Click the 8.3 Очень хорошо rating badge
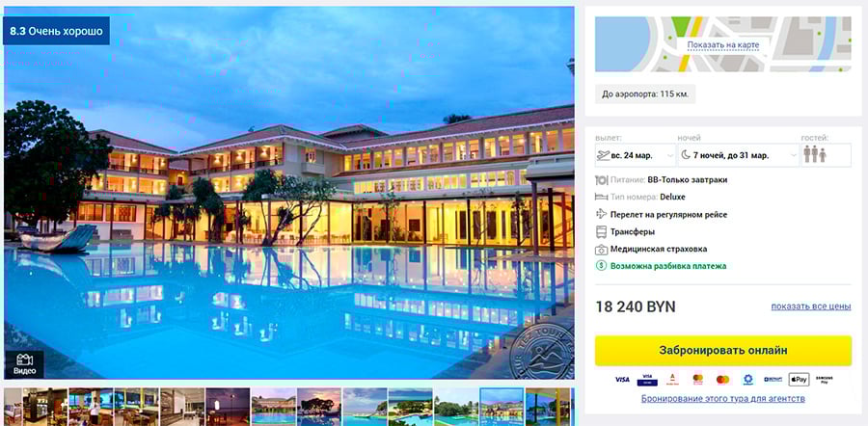Viewport: 868px width, 426px height. (57, 31)
